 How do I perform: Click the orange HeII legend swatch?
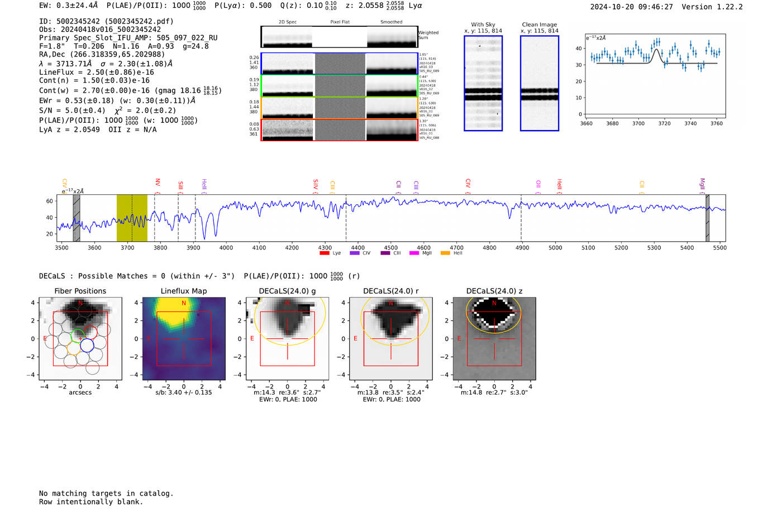pos(445,253)
